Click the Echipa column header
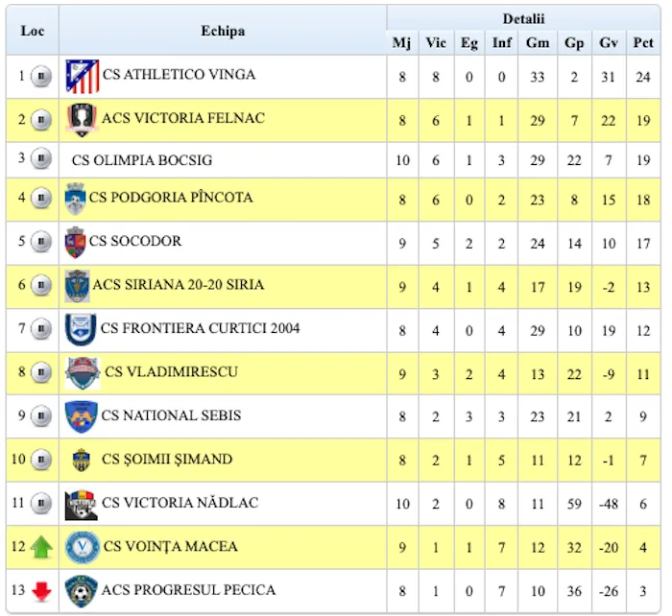672x616 pixels. 223,31
